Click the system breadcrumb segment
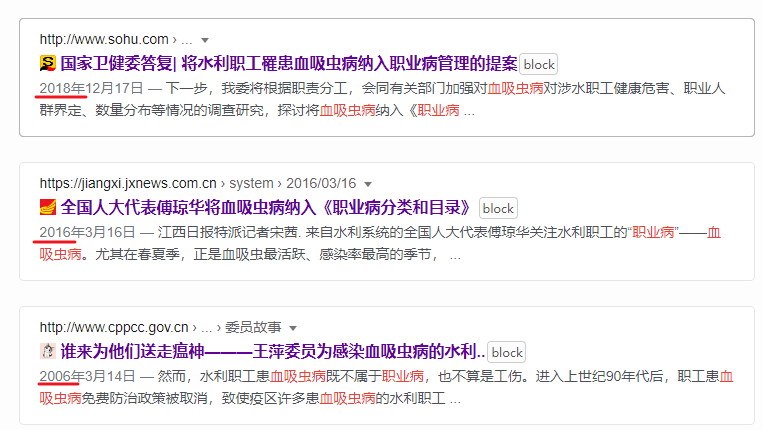The height and width of the screenshot is (430, 763). point(252,183)
